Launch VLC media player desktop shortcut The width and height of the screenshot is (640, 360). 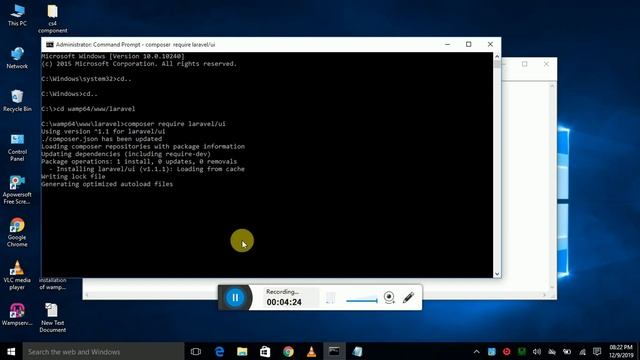17,276
